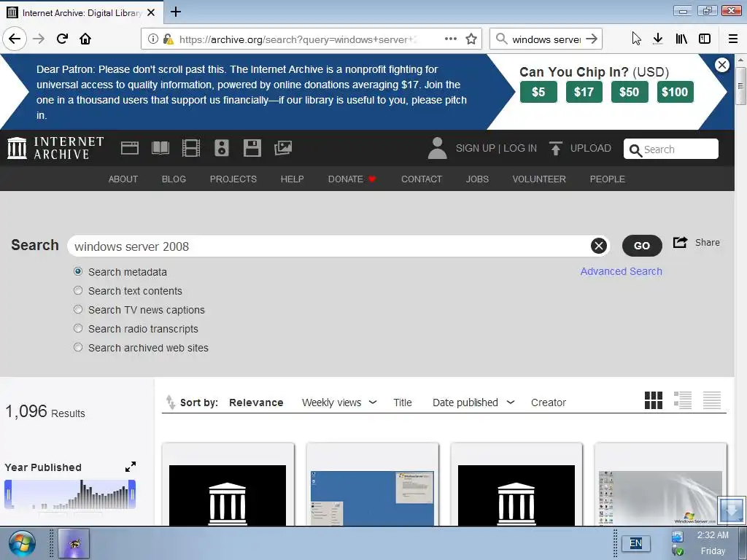Donate $17 button
This screenshot has height=560, width=747.
[x=584, y=92]
